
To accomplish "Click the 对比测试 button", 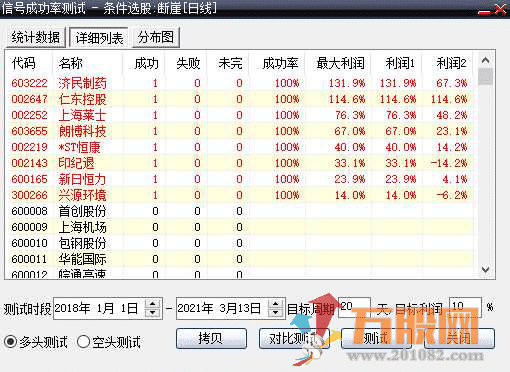I will 294,339.
